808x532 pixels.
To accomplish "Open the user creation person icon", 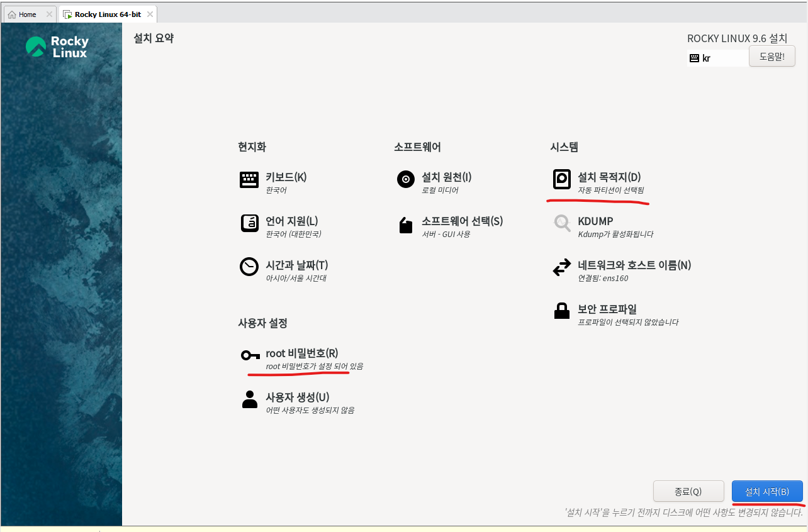I will coord(250,399).
